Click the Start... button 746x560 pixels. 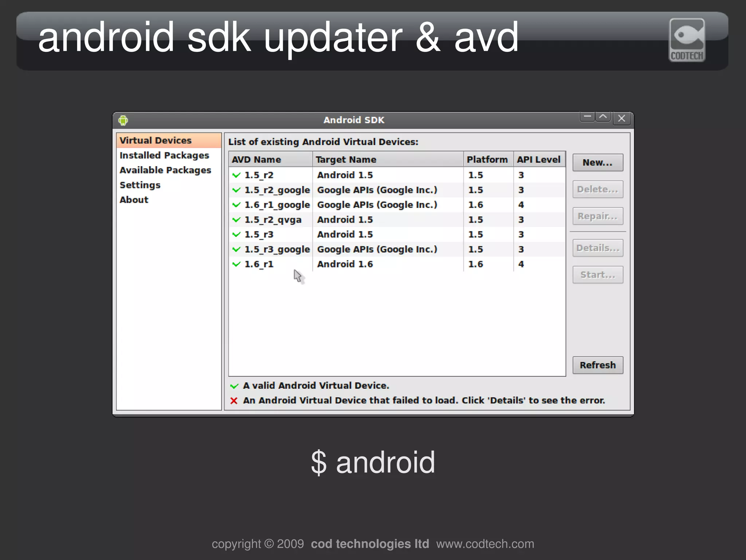point(598,275)
